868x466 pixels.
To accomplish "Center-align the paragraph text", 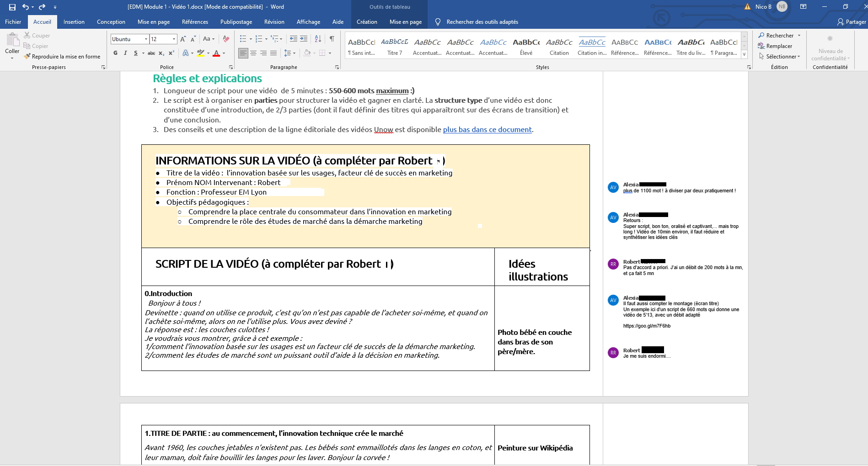I will click(x=253, y=53).
